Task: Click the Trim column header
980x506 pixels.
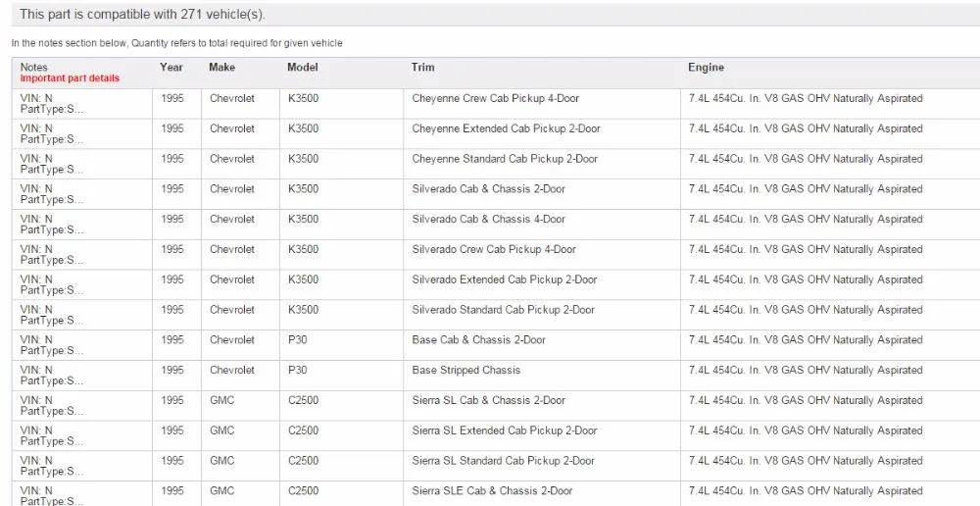Action: point(422,67)
